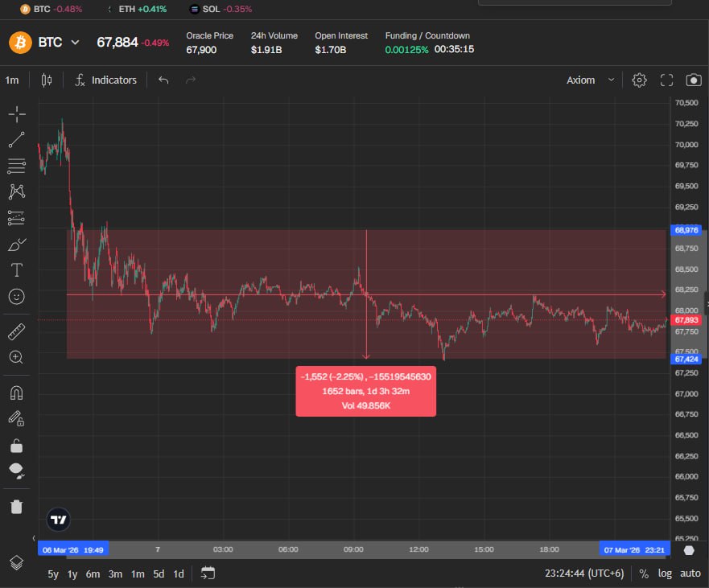Select the 1d date range
Screen dimensions: 709x588
click(179, 574)
